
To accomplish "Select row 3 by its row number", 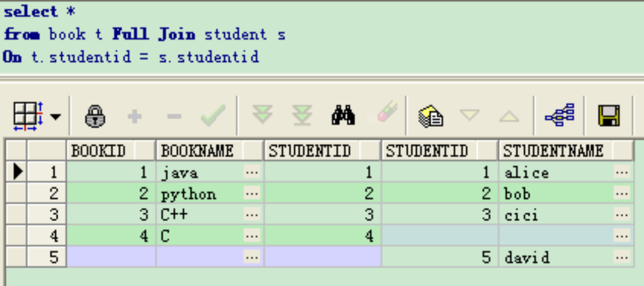I will tap(47, 215).
